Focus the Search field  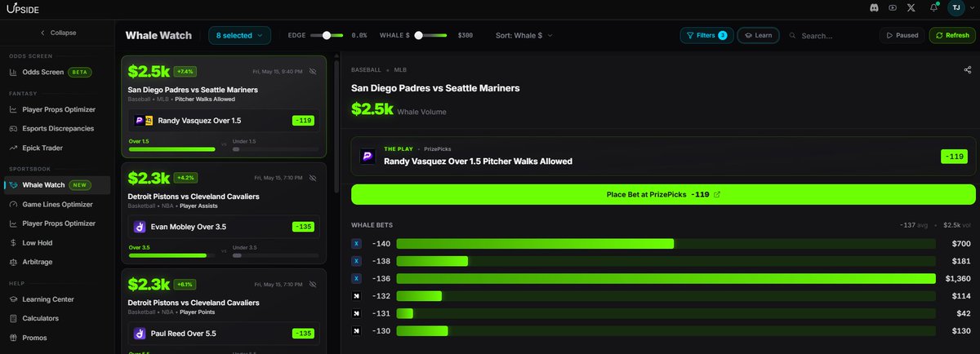tap(827, 36)
